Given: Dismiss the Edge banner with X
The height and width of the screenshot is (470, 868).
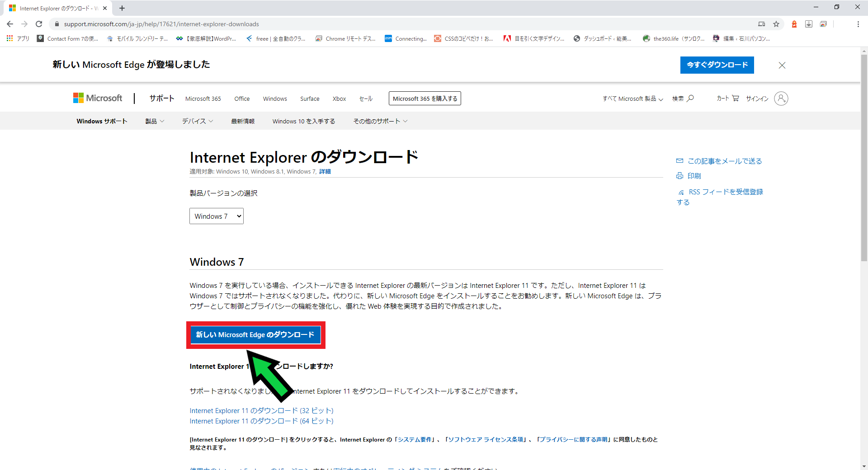Looking at the screenshot, I should pos(782,66).
